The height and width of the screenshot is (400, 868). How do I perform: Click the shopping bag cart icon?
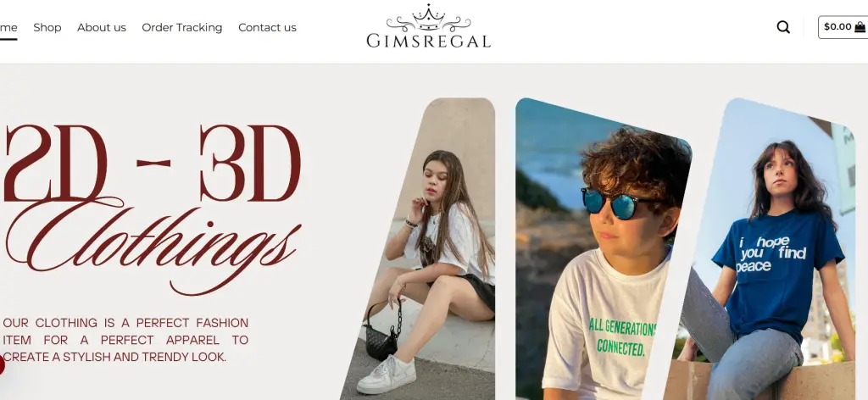[860, 26]
